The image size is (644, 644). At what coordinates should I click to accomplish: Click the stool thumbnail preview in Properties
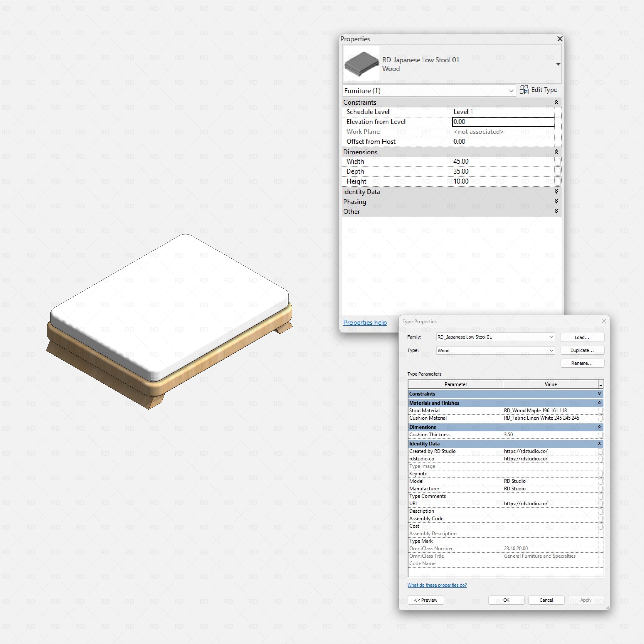coord(362,64)
